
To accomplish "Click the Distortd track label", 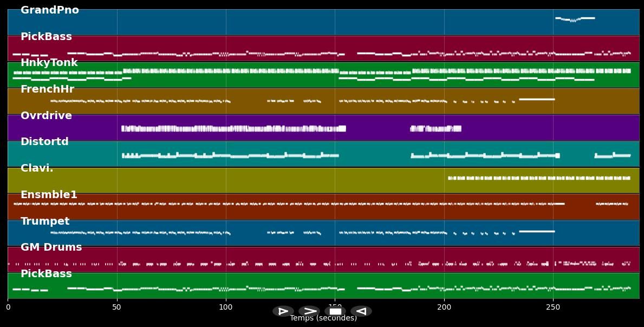I will coord(44,142).
